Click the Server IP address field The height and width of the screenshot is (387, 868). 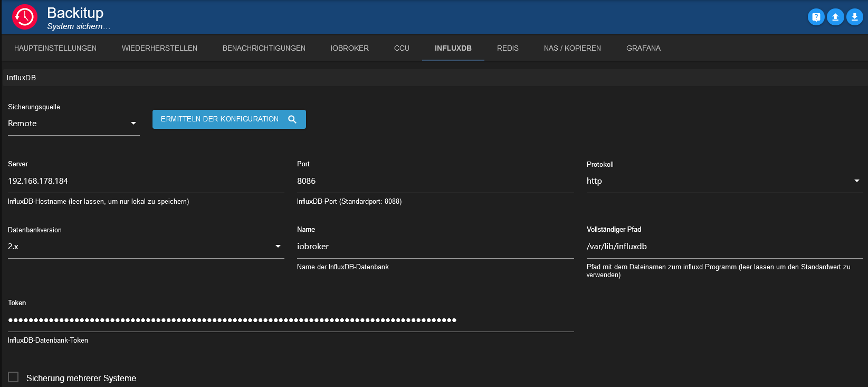(x=146, y=181)
